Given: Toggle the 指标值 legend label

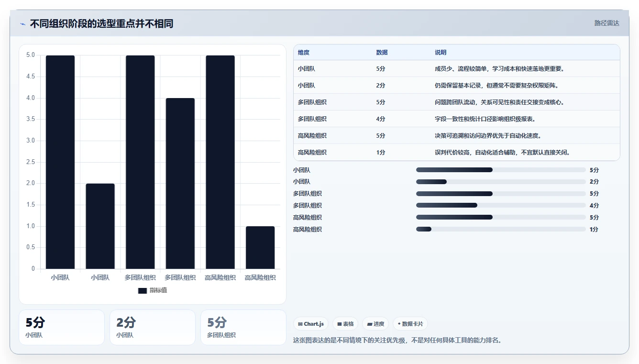Looking at the screenshot, I should pyautogui.click(x=158, y=290).
